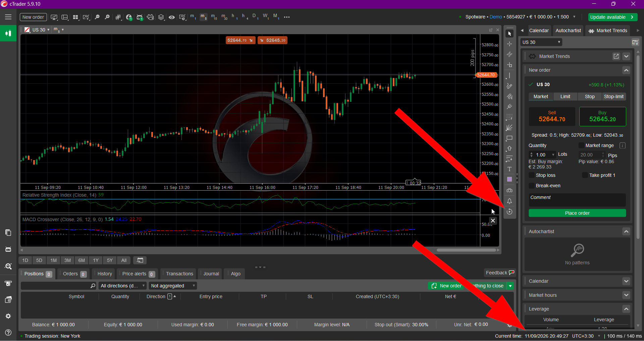Detach the Market Trends panel
Image resolution: width=644 pixels, height=341 pixels.
tap(616, 56)
